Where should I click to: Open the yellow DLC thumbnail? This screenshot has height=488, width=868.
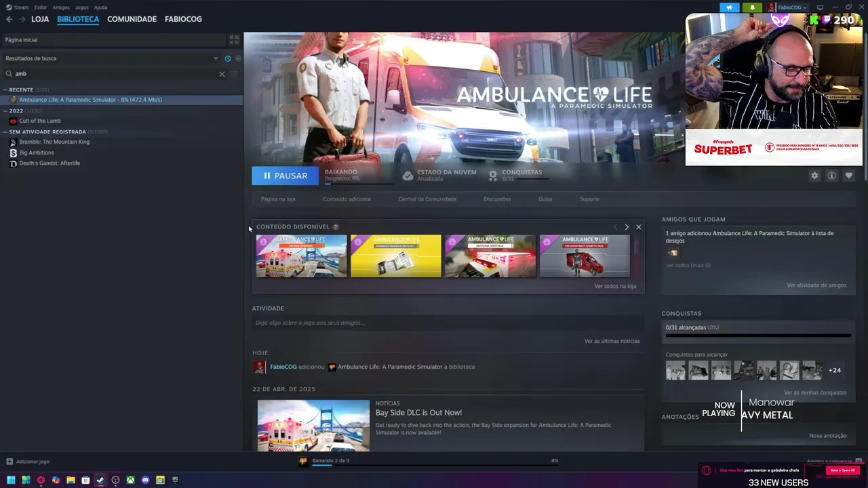click(x=396, y=256)
